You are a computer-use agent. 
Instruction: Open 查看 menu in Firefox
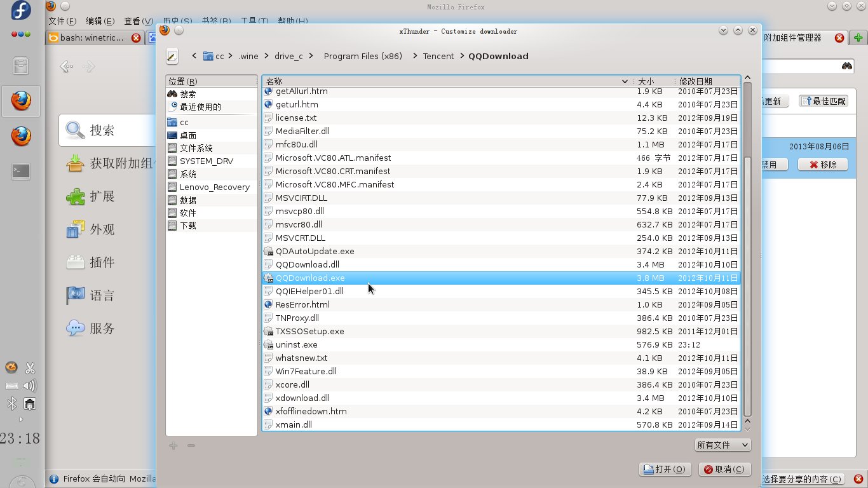click(139, 21)
